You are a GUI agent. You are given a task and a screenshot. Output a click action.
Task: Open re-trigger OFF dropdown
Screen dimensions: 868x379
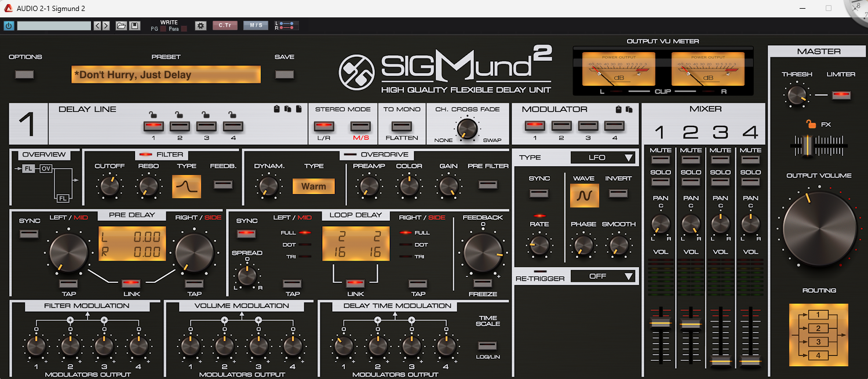pyautogui.click(x=603, y=276)
